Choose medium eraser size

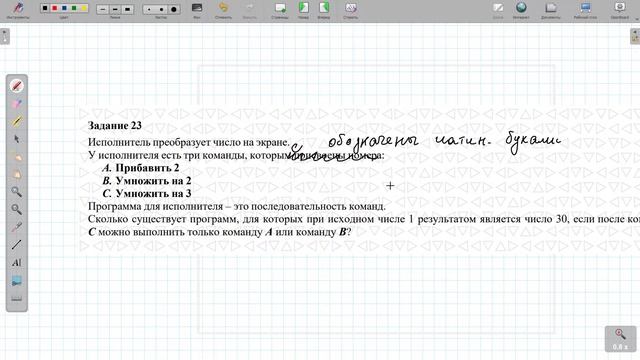pyautogui.click(x=162, y=9)
